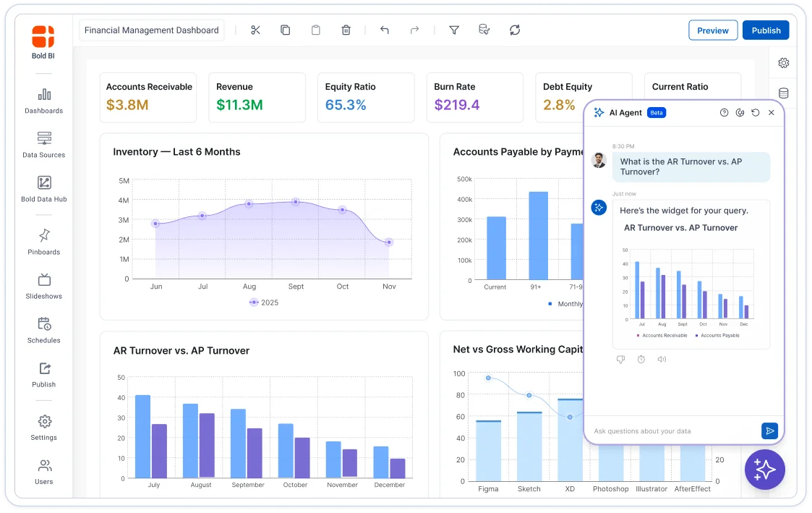Select the Equity Ratio card
Image resolution: width=812 pixels, height=513 pixels.
[366, 98]
